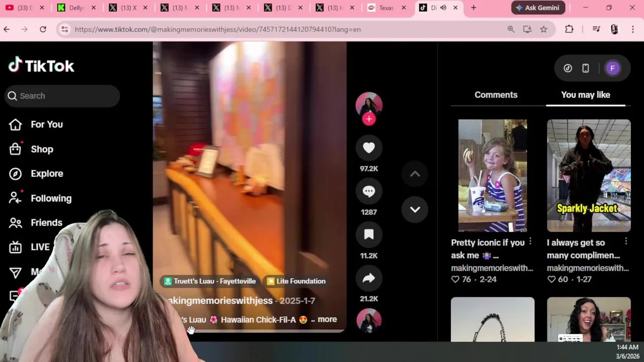The height and width of the screenshot is (362, 644).
Task: Go to previous video with up arrow
Action: (x=415, y=174)
